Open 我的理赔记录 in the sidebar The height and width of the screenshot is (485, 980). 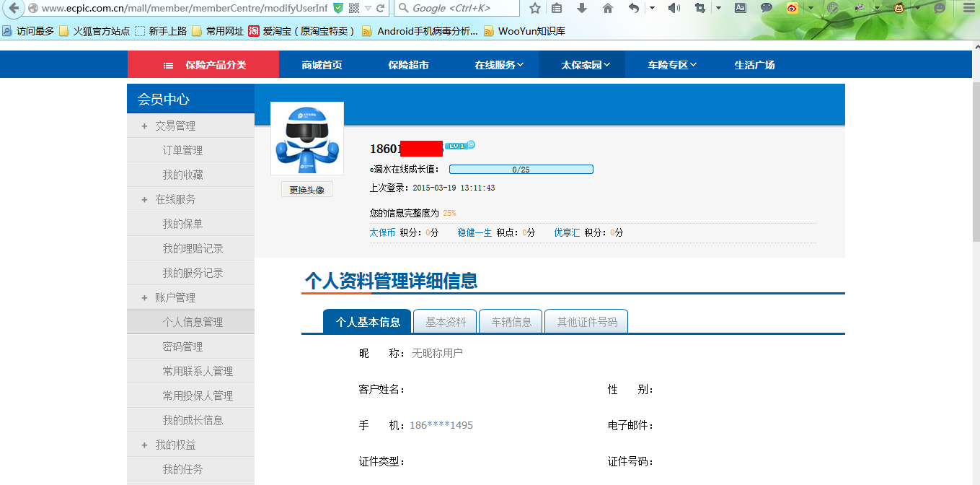(x=190, y=248)
